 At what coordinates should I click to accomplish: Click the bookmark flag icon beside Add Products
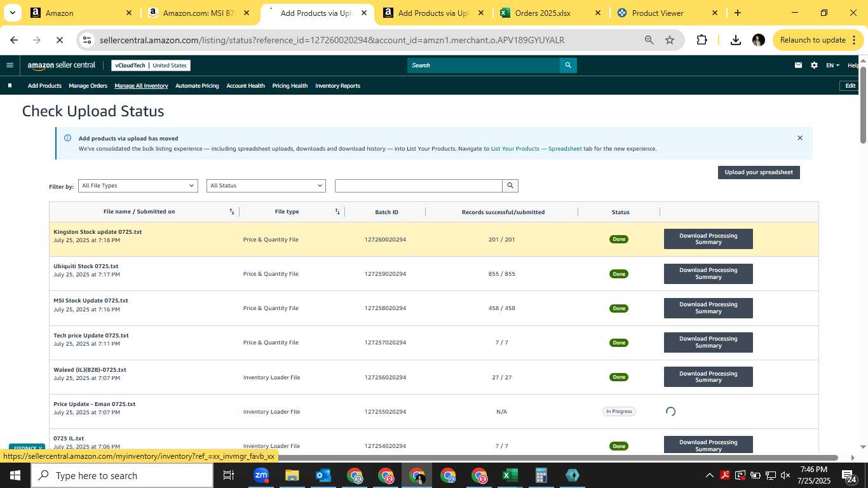[10, 86]
